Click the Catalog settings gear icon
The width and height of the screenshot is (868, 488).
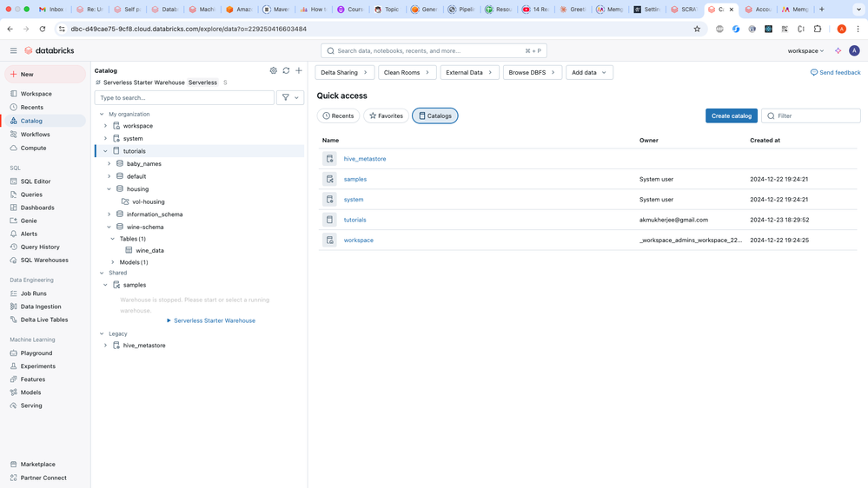pos(273,71)
